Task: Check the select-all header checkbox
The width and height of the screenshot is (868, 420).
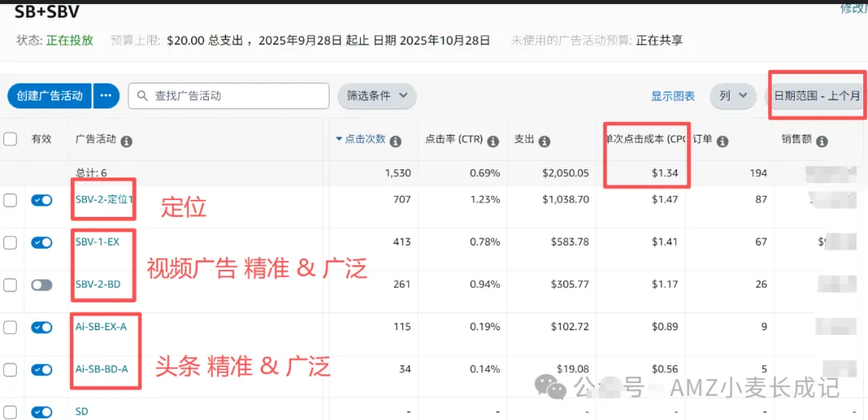Action: pos(10,139)
